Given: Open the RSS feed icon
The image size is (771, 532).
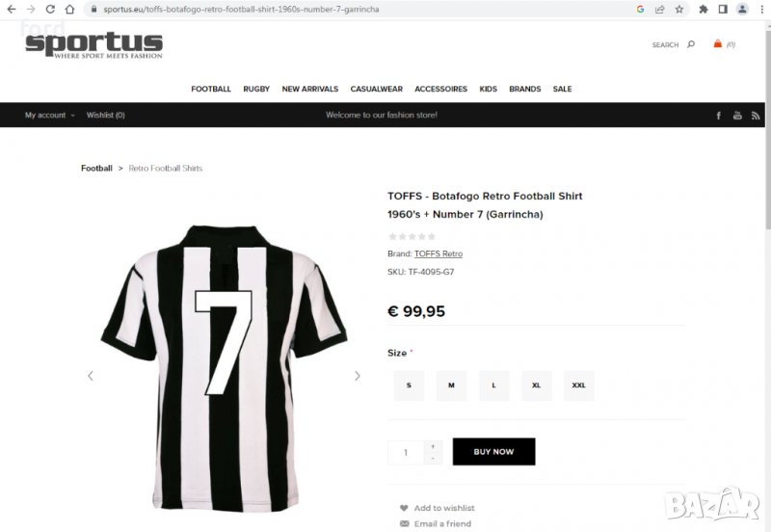Looking at the screenshot, I should click(756, 116).
